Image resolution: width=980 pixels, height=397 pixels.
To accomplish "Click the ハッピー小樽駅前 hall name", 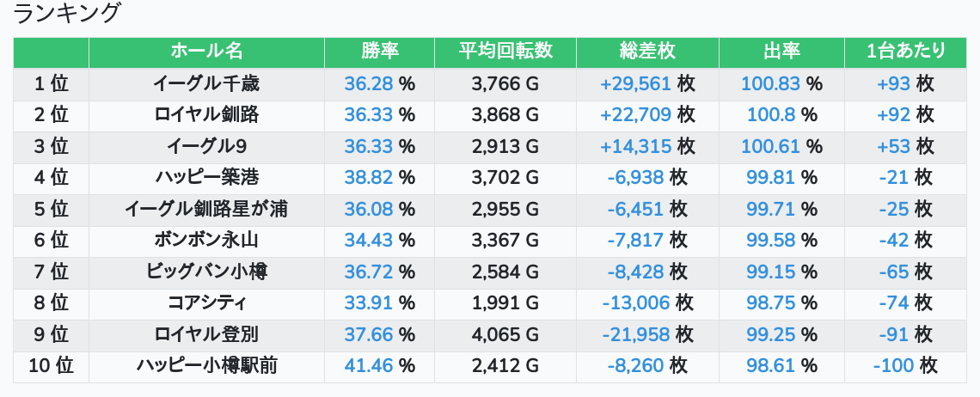I will [x=206, y=366].
